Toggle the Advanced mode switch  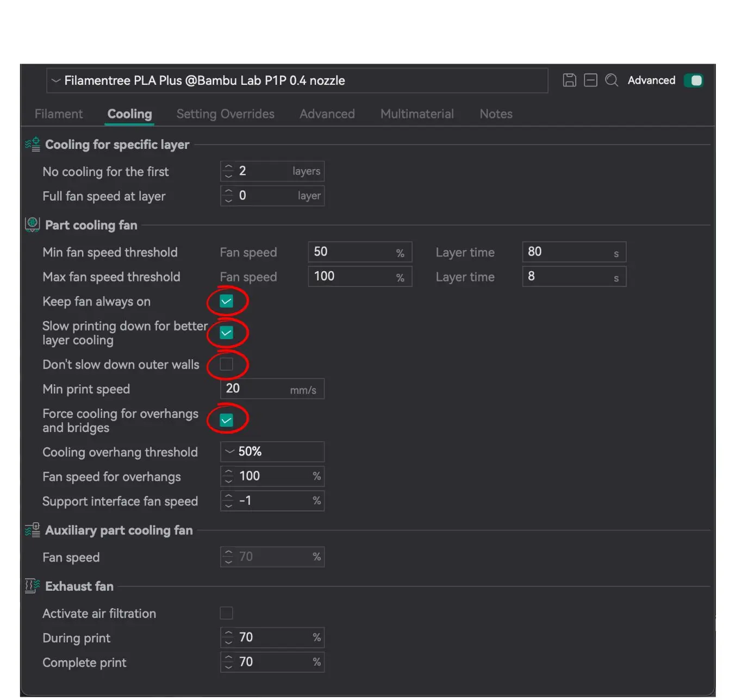693,80
